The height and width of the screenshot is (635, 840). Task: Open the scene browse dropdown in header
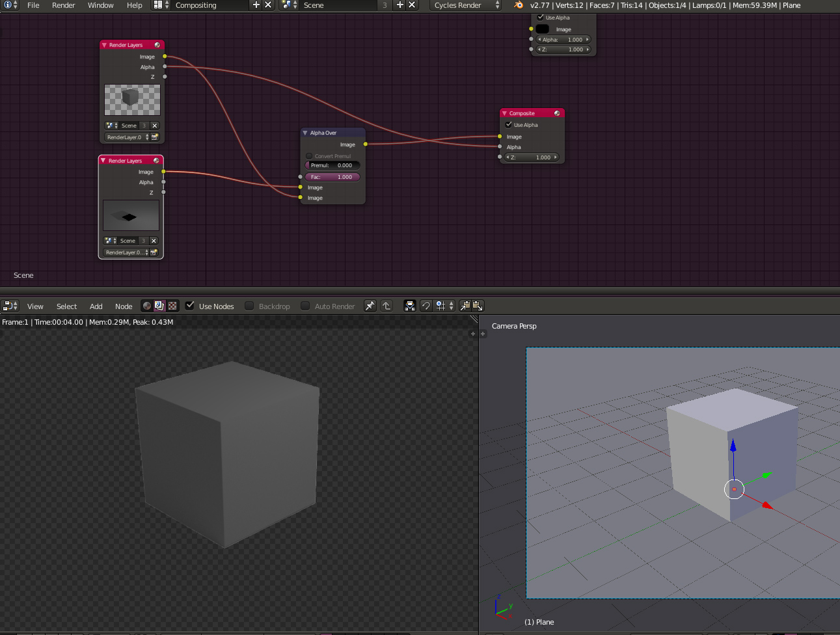pyautogui.click(x=289, y=5)
